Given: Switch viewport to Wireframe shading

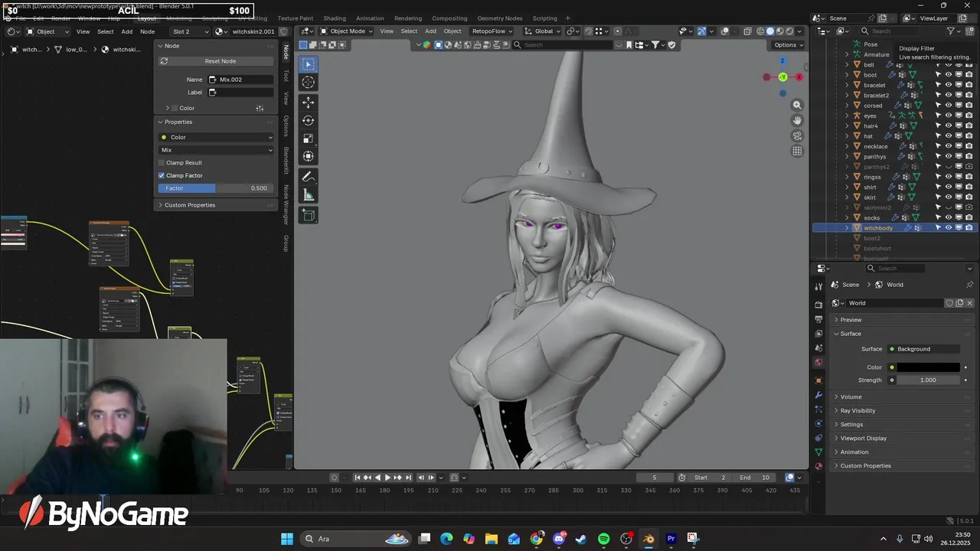Looking at the screenshot, I should [x=761, y=31].
